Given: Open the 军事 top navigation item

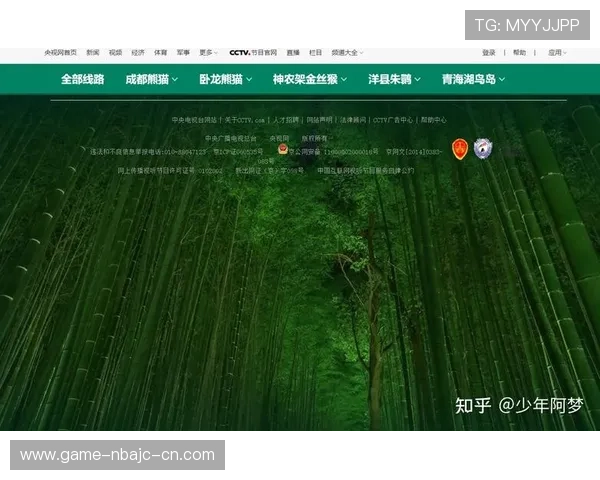Looking at the screenshot, I should [183, 52].
